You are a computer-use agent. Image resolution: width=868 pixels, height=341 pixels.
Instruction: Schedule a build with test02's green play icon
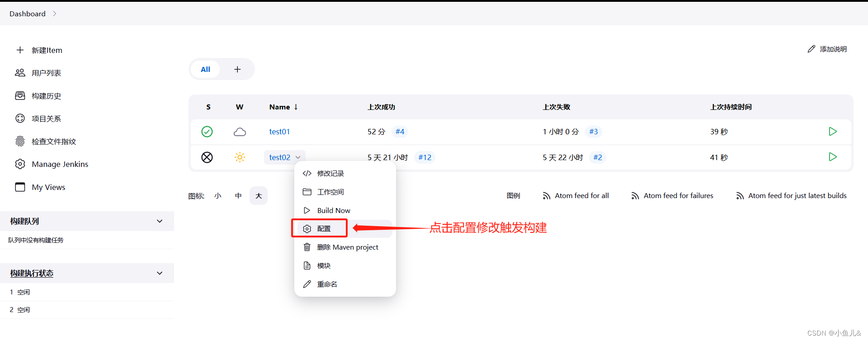click(833, 156)
